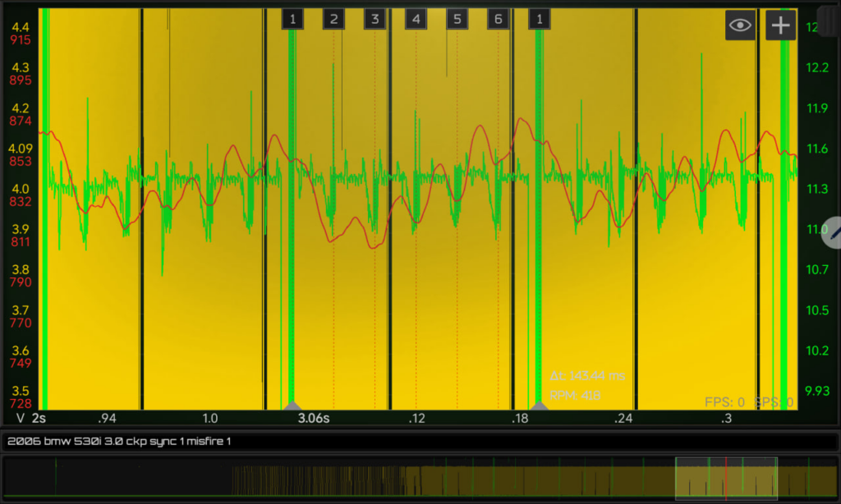The width and height of the screenshot is (841, 504).
Task: Select cylinder marker 5
Action: pos(457,20)
